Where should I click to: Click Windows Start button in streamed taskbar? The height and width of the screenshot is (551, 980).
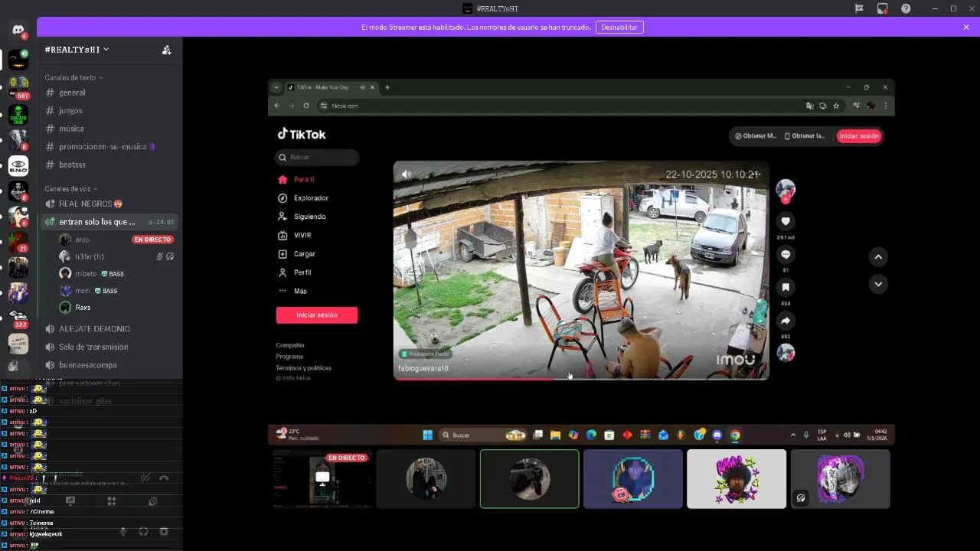point(427,435)
